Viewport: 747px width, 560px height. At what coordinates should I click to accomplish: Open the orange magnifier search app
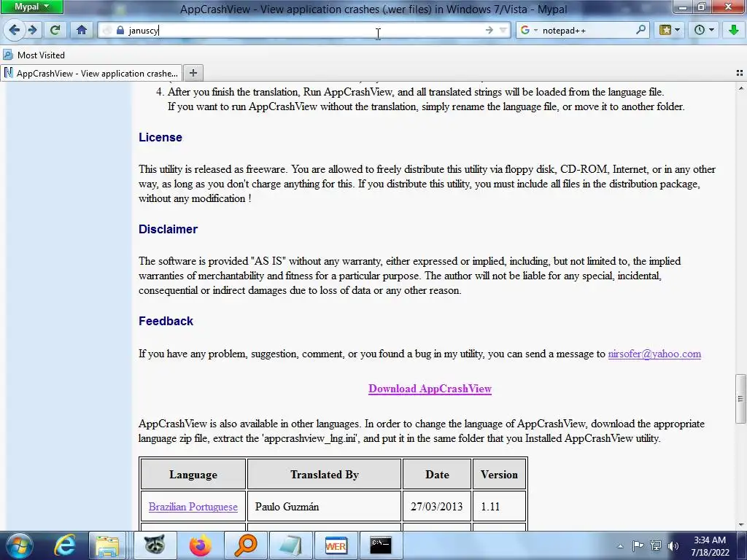pos(246,545)
